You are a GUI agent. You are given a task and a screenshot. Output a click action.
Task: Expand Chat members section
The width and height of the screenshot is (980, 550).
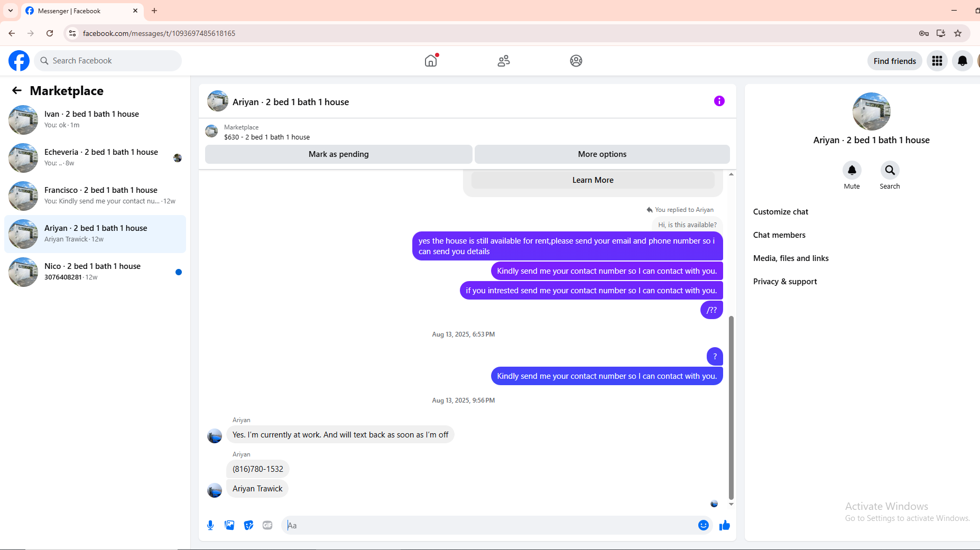click(779, 235)
